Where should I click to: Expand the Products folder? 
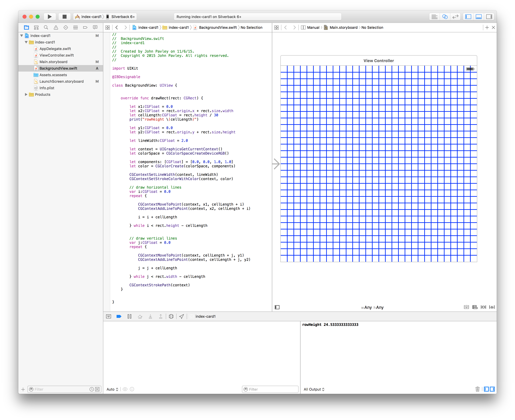26,95
